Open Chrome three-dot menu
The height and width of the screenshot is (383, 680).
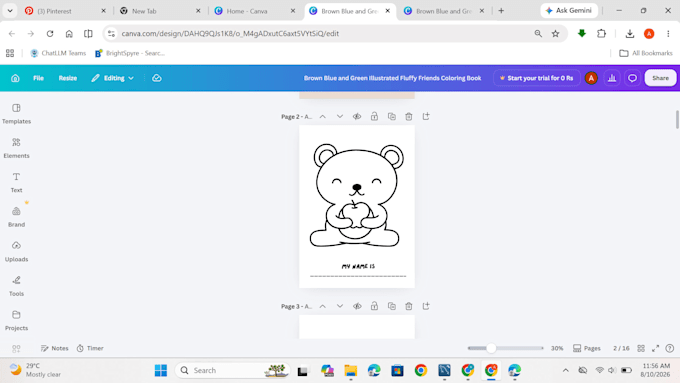[668, 33]
